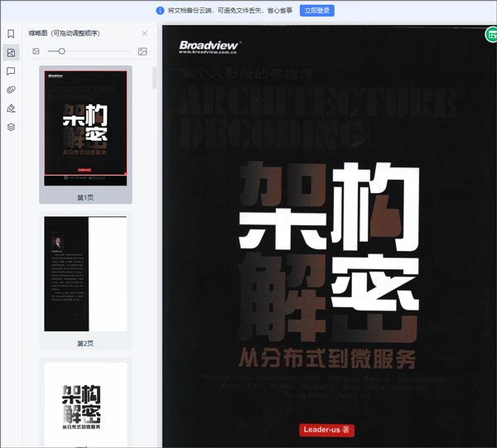This screenshot has height=448, width=497.
Task: Click the green table floating icon
Action: (x=491, y=35)
